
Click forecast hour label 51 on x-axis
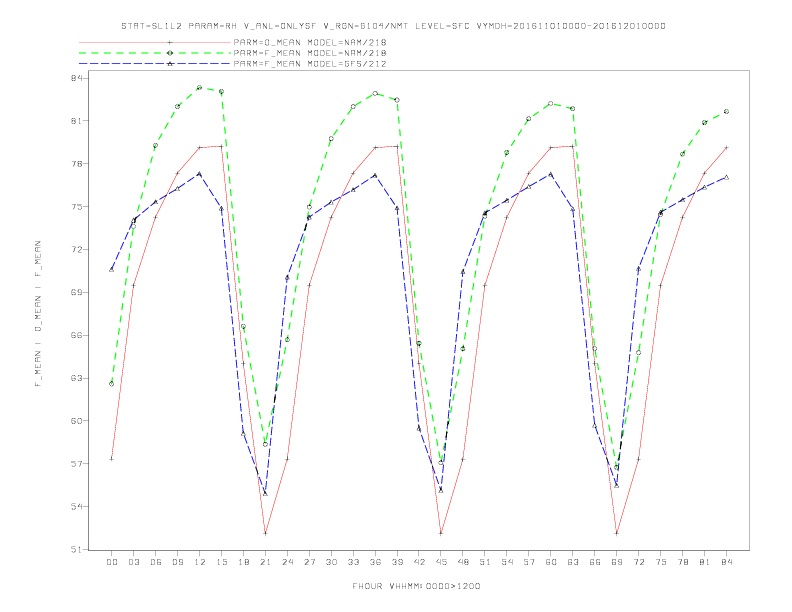point(485,562)
